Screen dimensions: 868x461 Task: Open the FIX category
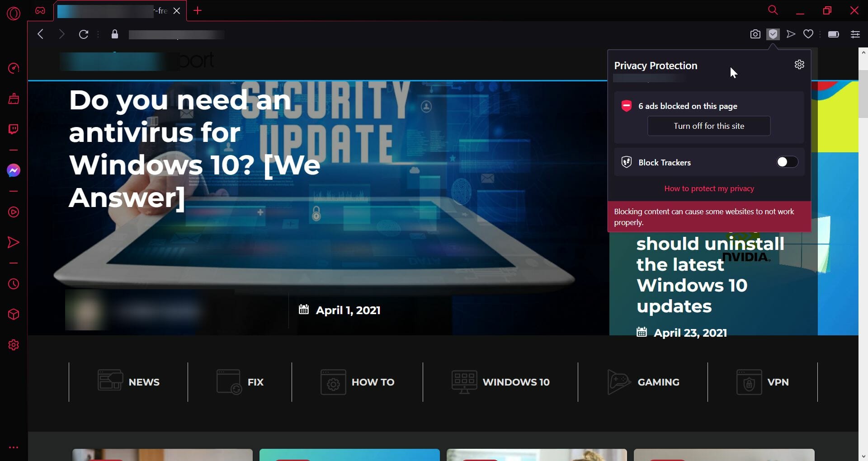[240, 382]
